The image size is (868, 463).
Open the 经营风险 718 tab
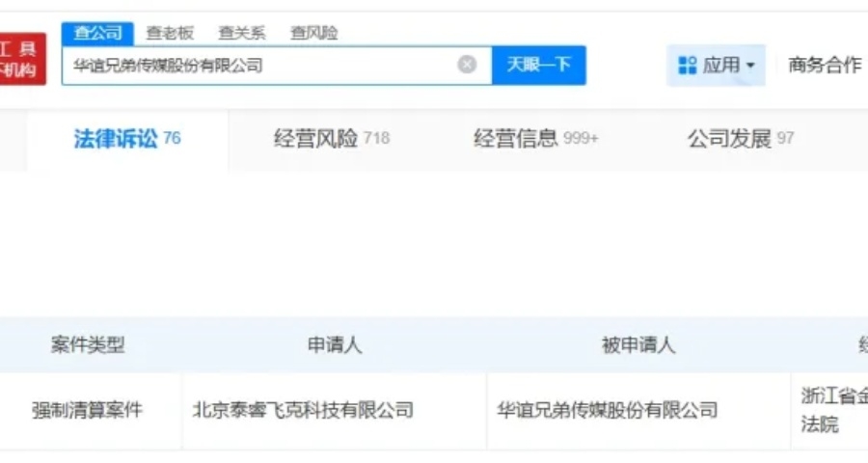[332, 139]
